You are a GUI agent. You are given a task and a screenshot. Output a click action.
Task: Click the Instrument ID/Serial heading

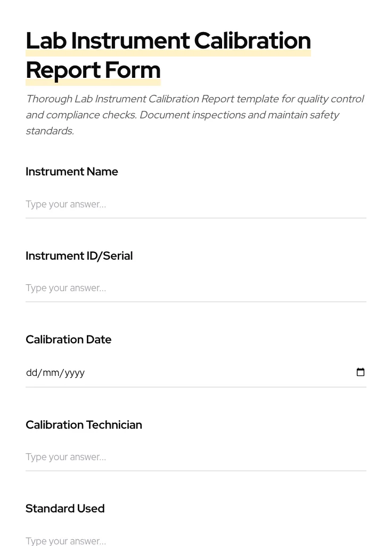pos(79,256)
